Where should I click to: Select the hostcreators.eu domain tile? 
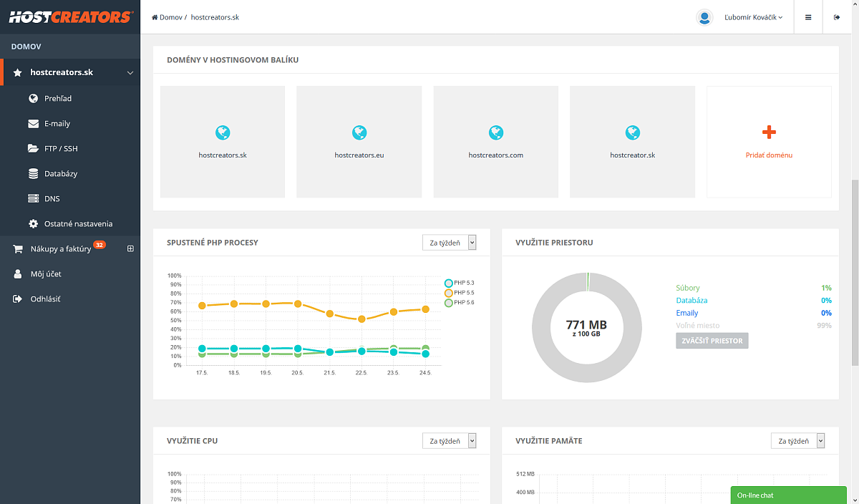click(x=359, y=142)
